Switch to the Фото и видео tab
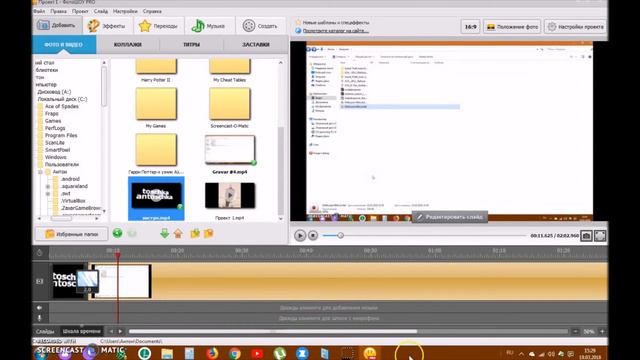This screenshot has height=360, width=640. point(64,44)
